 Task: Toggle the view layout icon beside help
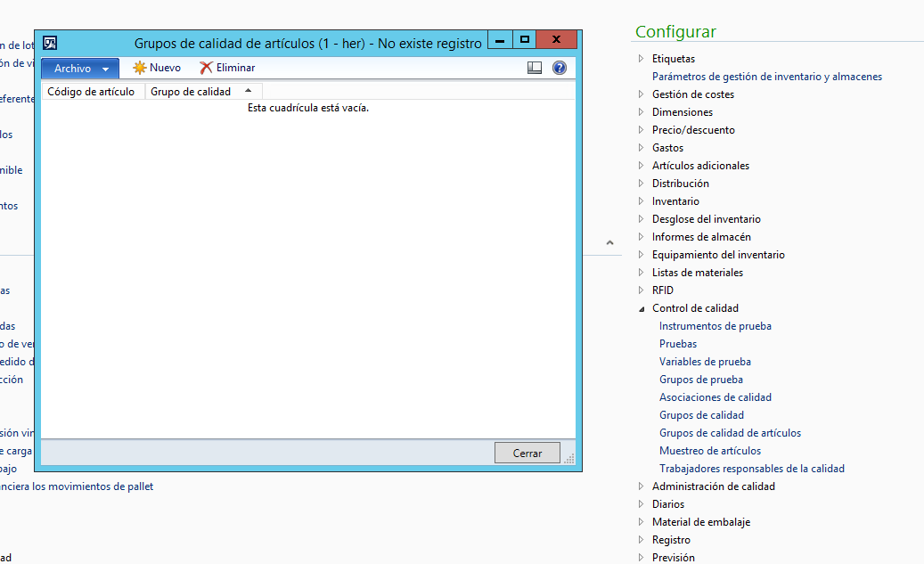pos(535,68)
